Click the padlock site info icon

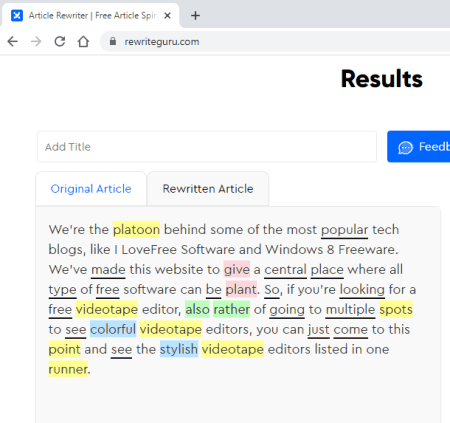(x=113, y=41)
